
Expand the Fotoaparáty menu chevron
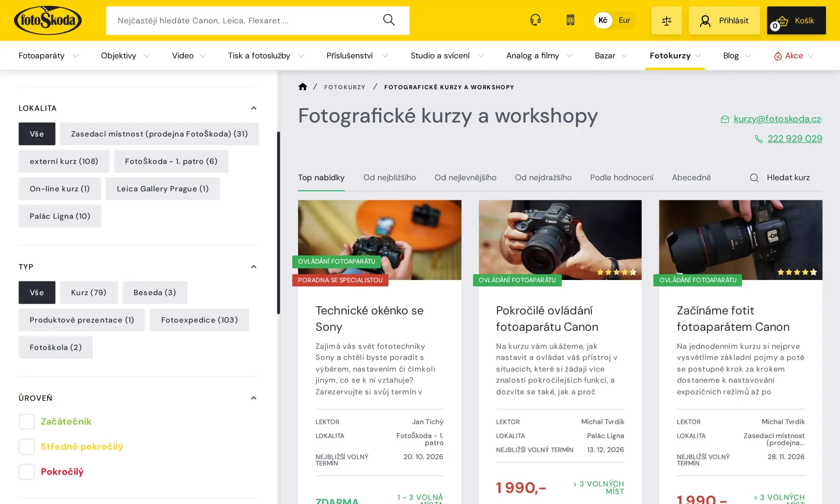(75, 56)
